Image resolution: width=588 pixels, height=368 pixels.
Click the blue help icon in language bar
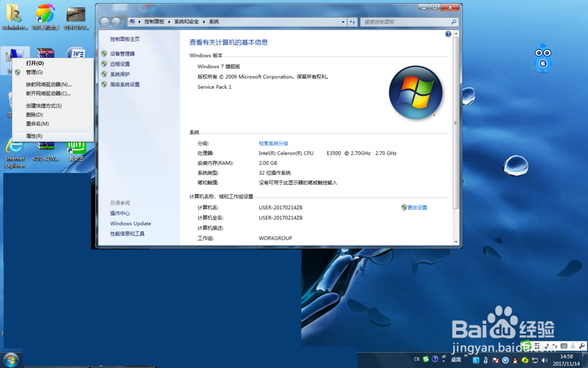pos(435,359)
